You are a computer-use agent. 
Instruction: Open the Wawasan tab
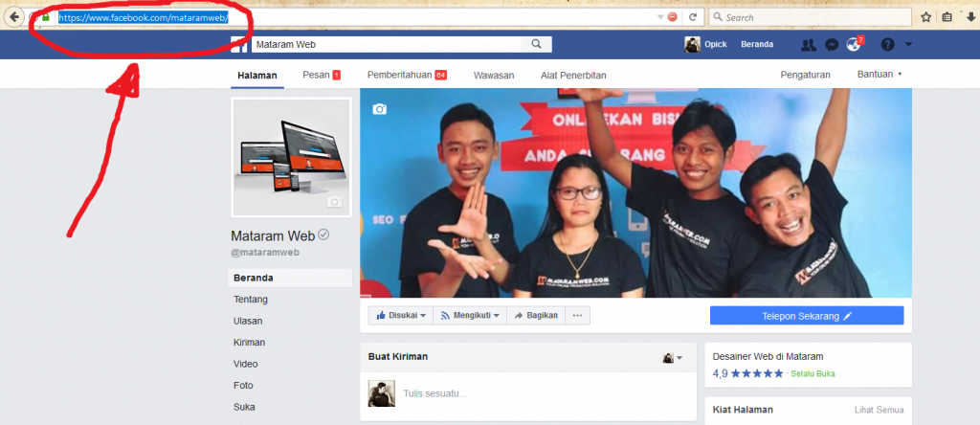[494, 75]
